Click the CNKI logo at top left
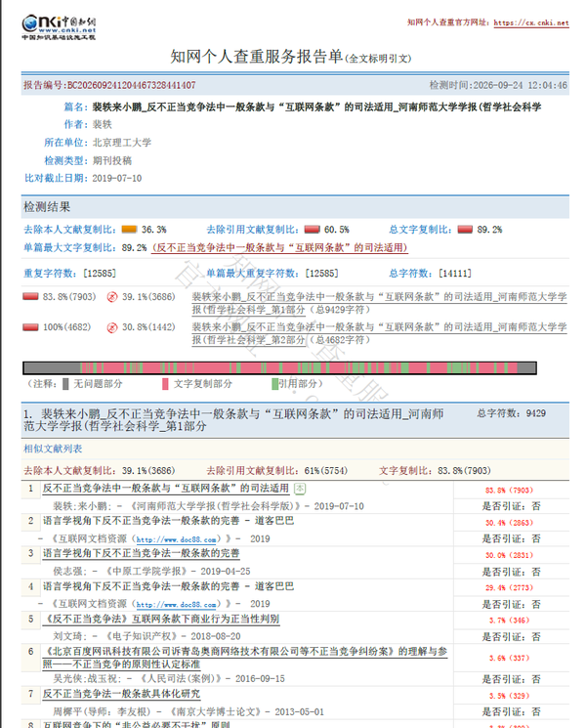 (59, 27)
